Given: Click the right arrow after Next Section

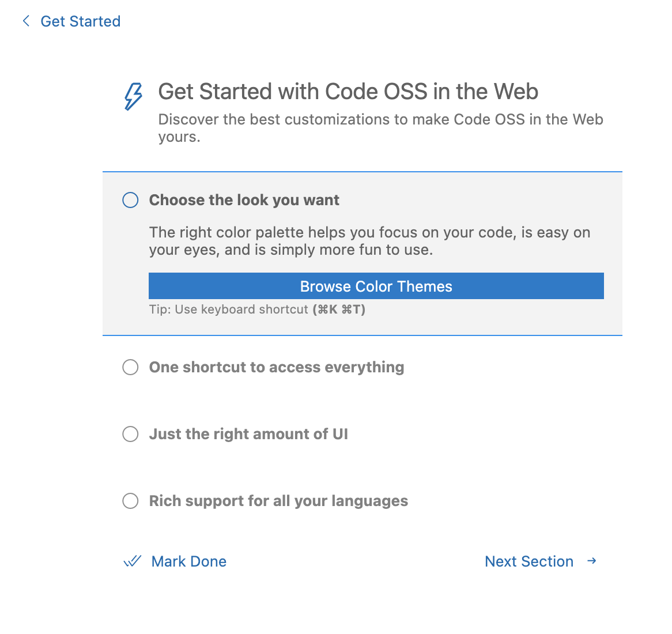Looking at the screenshot, I should (592, 561).
